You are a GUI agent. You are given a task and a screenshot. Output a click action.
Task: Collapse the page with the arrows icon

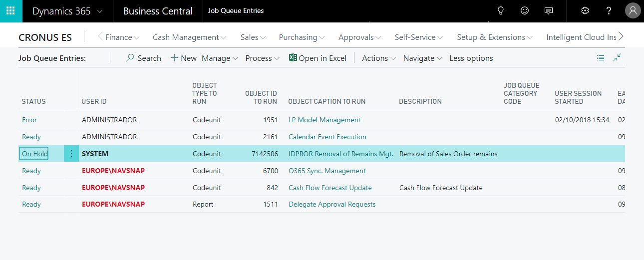point(617,58)
